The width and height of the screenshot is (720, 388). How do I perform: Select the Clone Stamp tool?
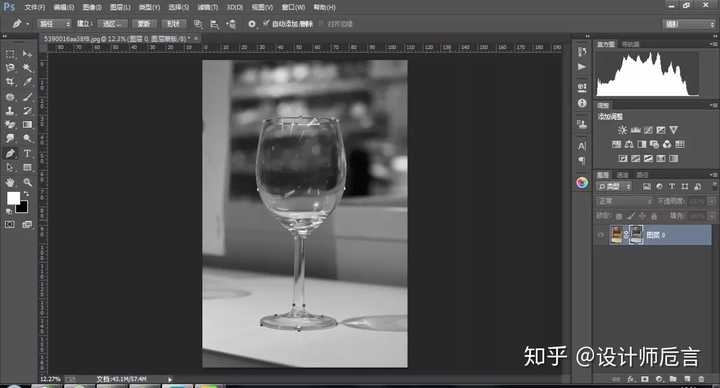click(10, 111)
